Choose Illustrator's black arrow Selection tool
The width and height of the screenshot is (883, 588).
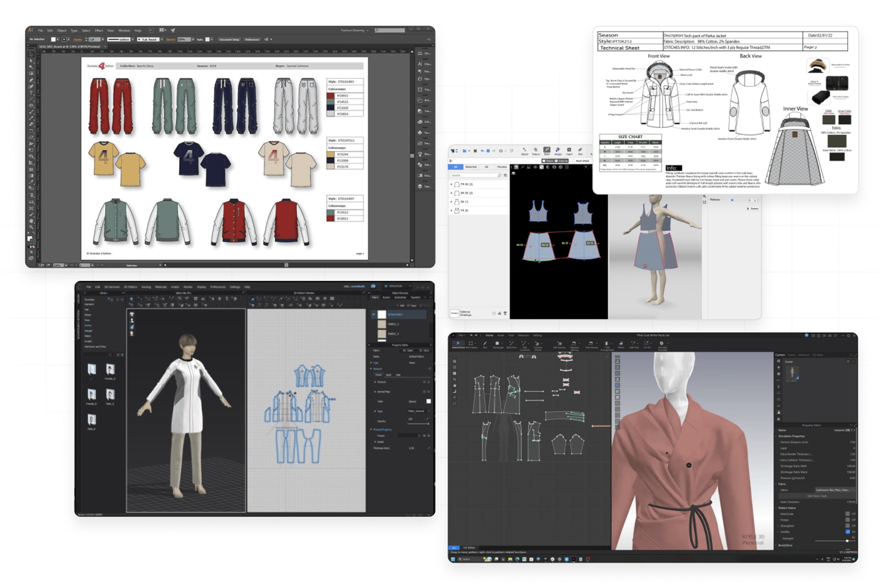point(31,54)
